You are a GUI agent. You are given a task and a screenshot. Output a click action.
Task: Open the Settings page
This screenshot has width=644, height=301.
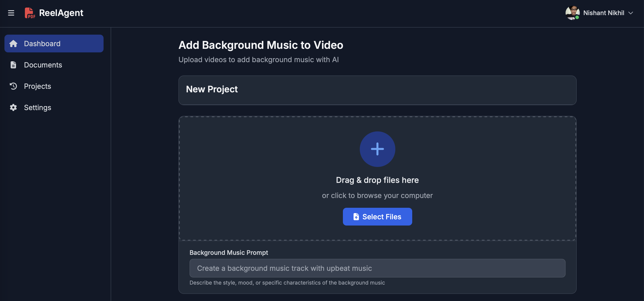pos(38,107)
